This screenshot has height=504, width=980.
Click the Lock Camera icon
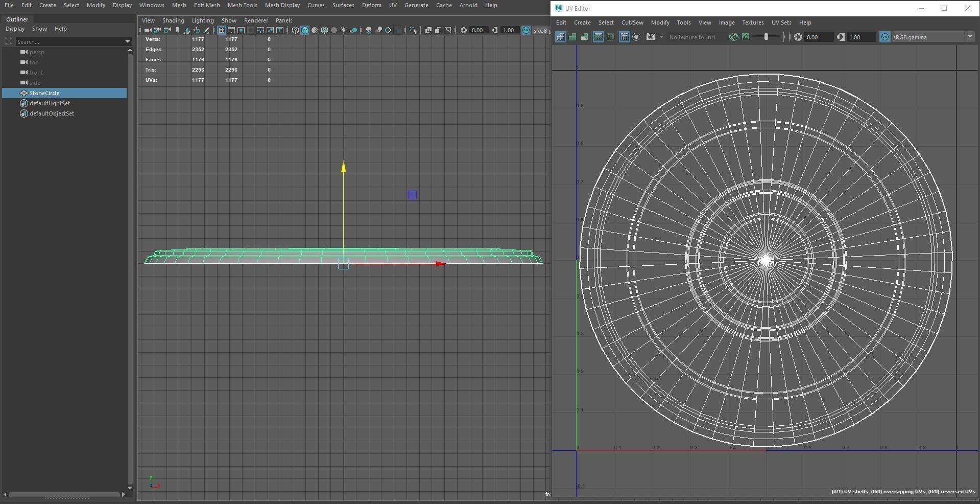(x=157, y=30)
